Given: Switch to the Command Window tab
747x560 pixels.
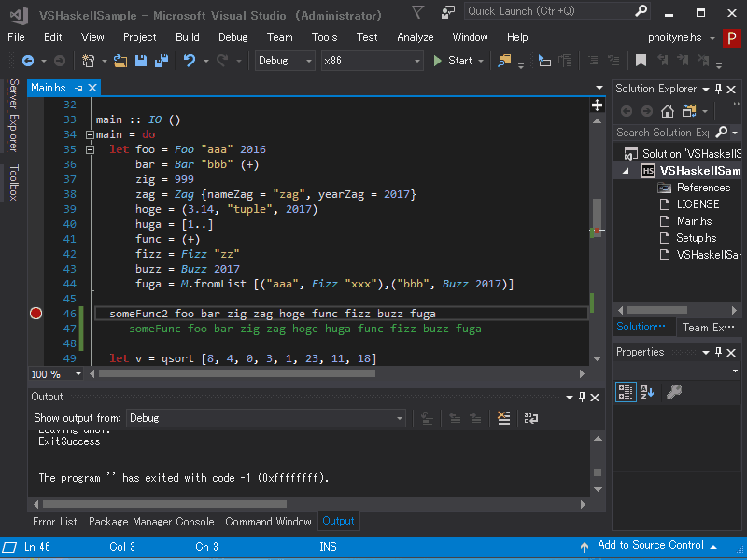Looking at the screenshot, I should click(268, 522).
